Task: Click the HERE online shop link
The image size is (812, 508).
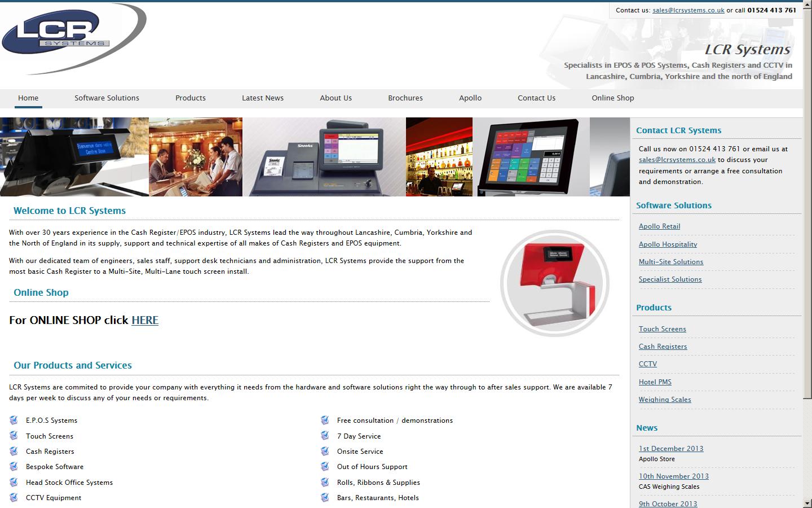Action: point(145,320)
